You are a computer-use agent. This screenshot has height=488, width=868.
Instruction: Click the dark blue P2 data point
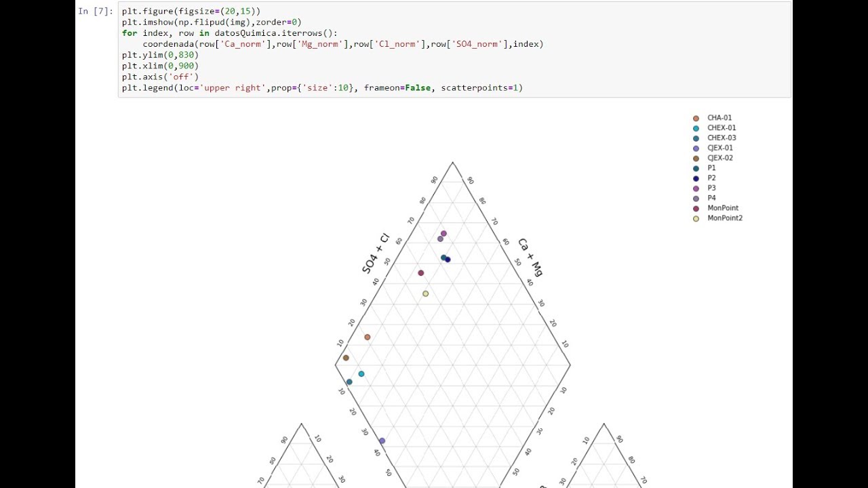(x=448, y=260)
